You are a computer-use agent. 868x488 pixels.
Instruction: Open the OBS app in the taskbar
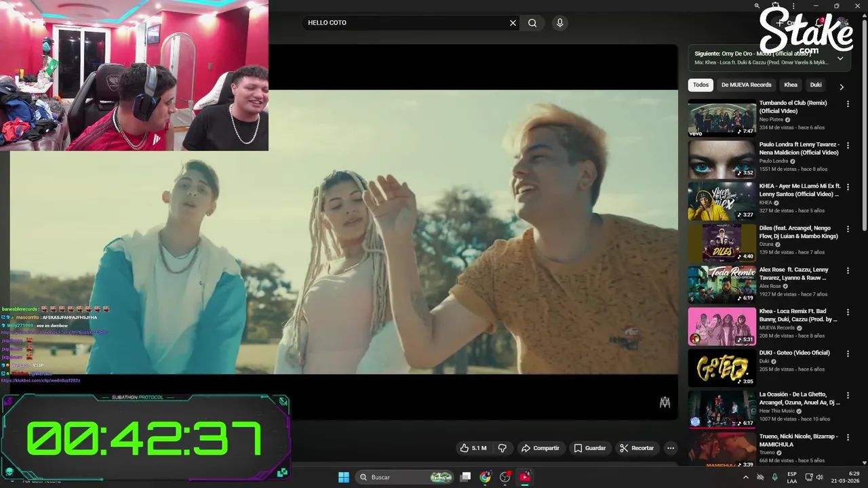click(x=505, y=477)
